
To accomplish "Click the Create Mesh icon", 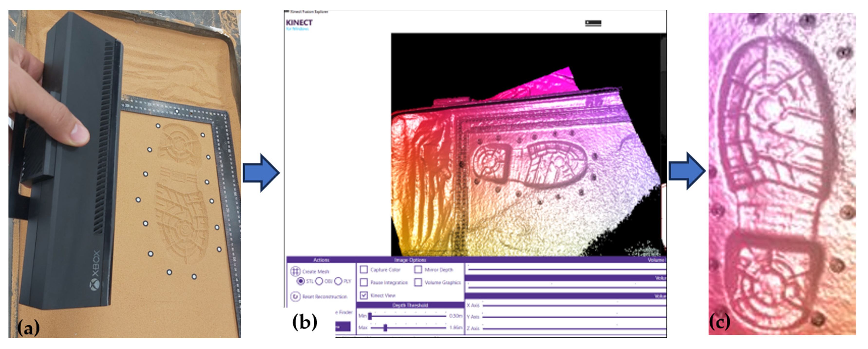I will click(x=295, y=272).
